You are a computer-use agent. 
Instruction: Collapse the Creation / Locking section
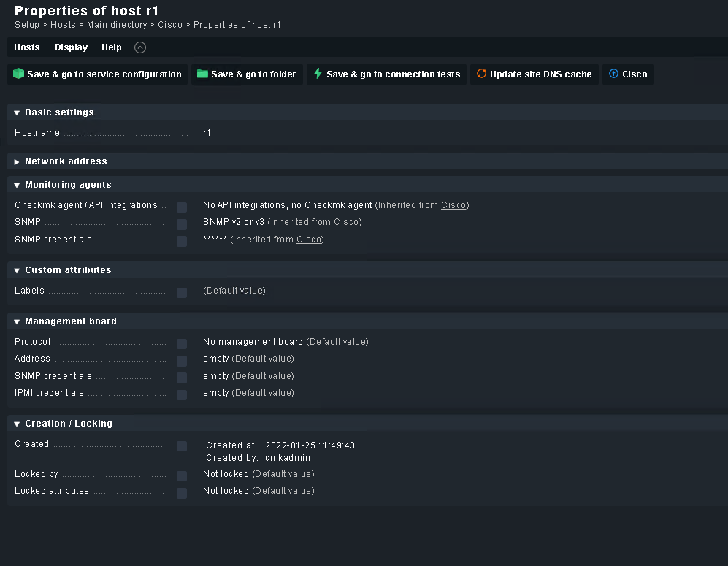pyautogui.click(x=17, y=424)
